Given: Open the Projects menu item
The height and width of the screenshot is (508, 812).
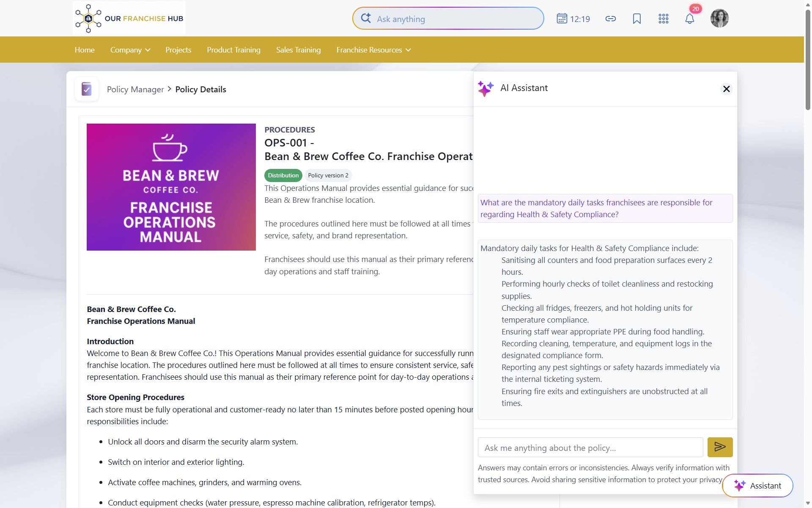Looking at the screenshot, I should pyautogui.click(x=178, y=50).
